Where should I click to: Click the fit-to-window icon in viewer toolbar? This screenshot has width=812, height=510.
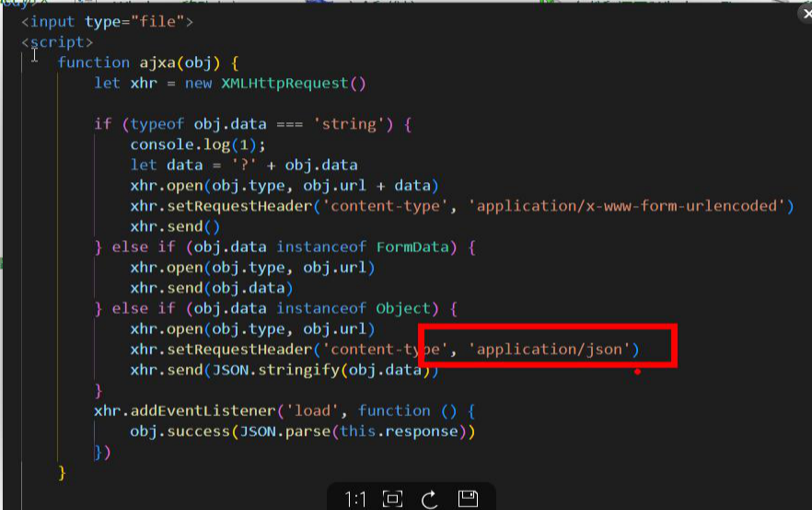392,499
